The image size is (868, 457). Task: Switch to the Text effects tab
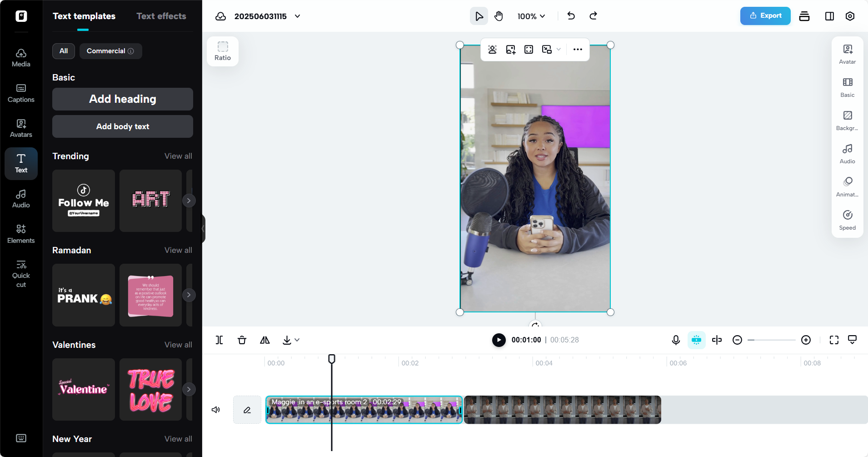click(161, 16)
